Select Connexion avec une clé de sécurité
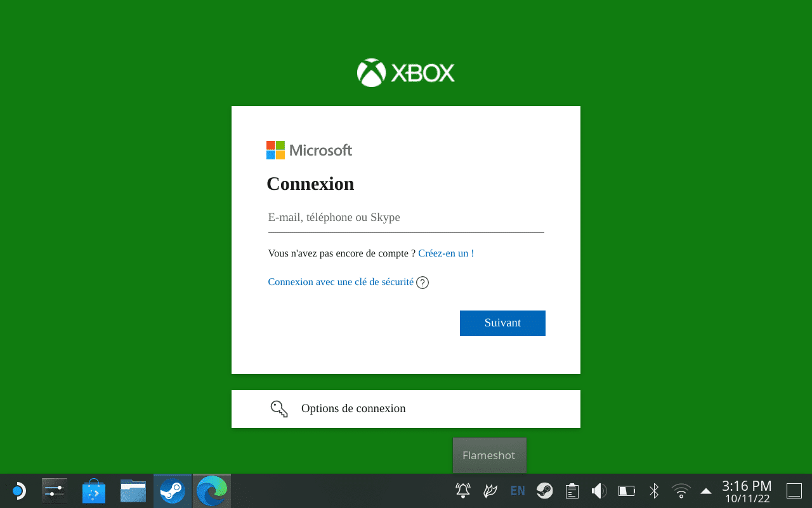Image resolution: width=812 pixels, height=508 pixels. [341, 282]
